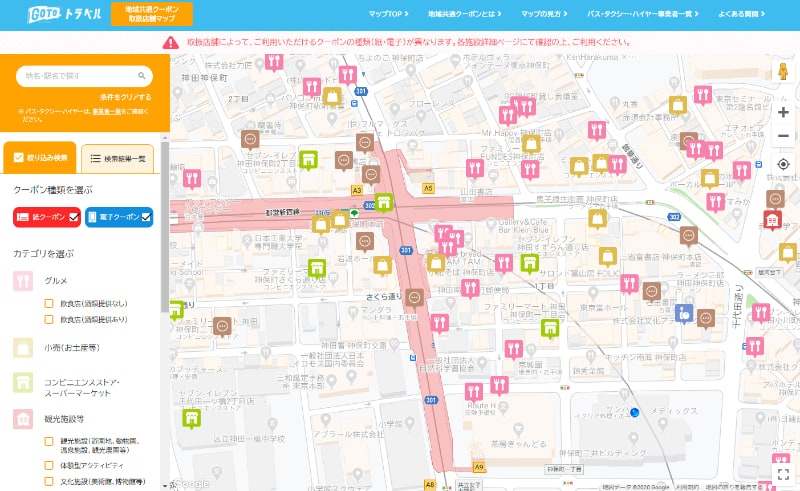Click the 神田神保町 map label
This screenshot has height=491, width=800.
pyautogui.click(x=205, y=78)
